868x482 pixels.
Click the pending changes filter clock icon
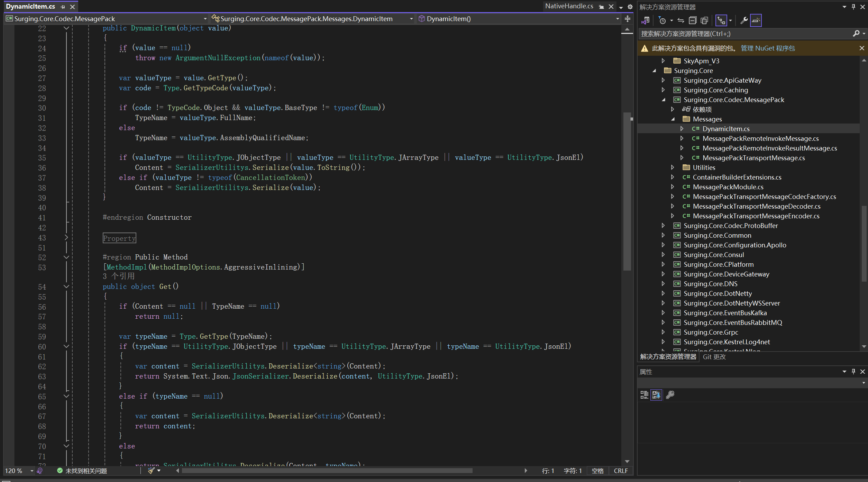coord(662,20)
